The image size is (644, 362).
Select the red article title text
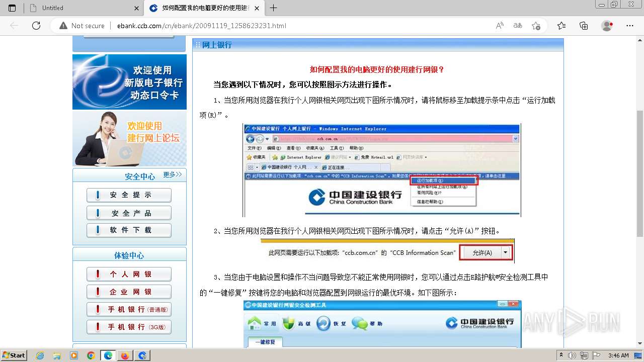(377, 70)
